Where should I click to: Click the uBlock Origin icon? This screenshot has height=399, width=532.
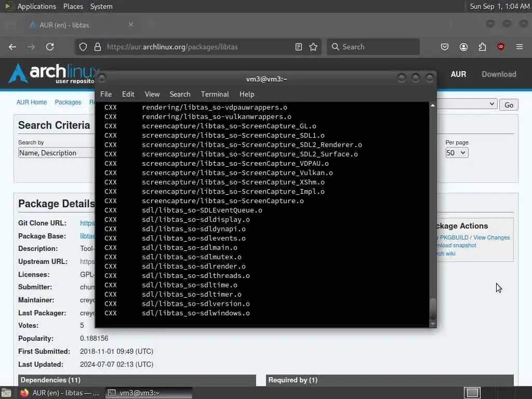pyautogui.click(x=500, y=47)
